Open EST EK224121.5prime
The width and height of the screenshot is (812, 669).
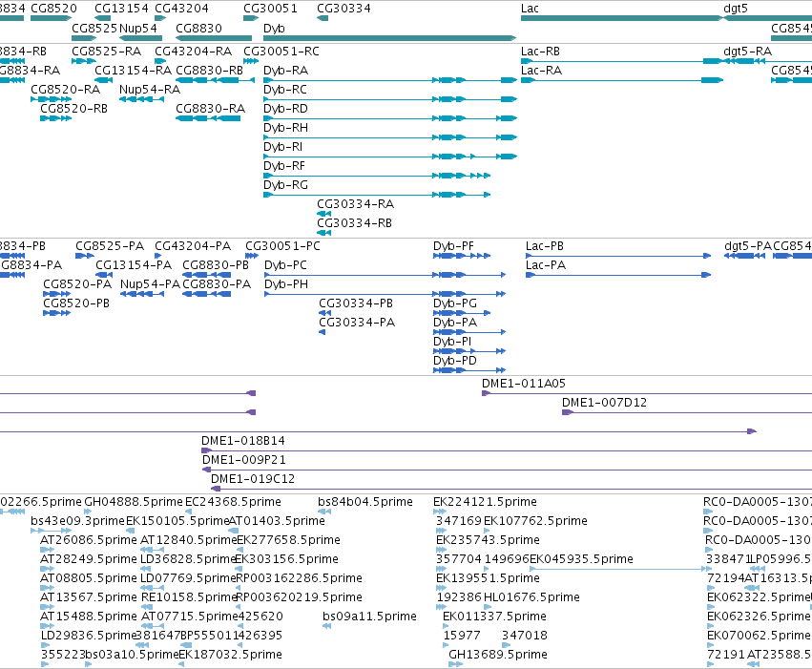pyautogui.click(x=485, y=502)
